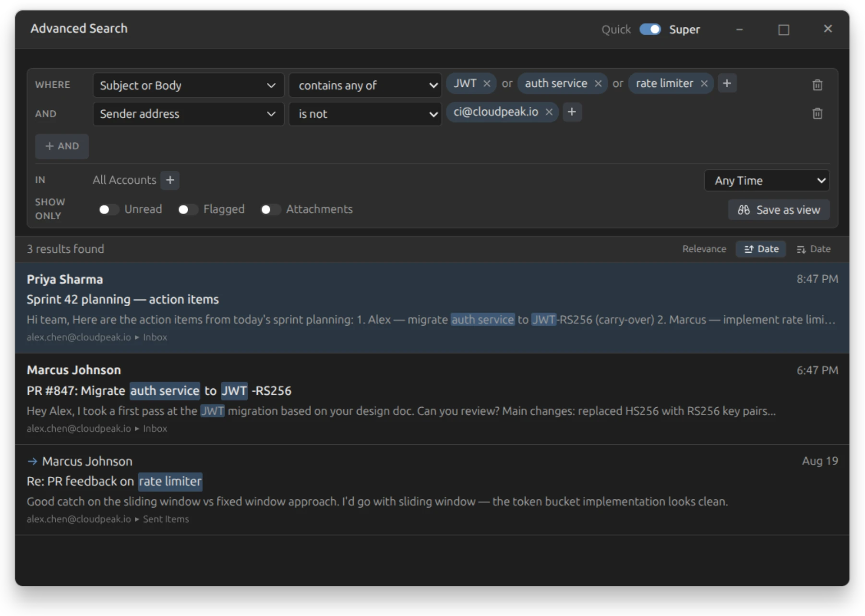Open Priya Sharma's Sprint 42 planning email
The image size is (865, 616).
[432, 308]
